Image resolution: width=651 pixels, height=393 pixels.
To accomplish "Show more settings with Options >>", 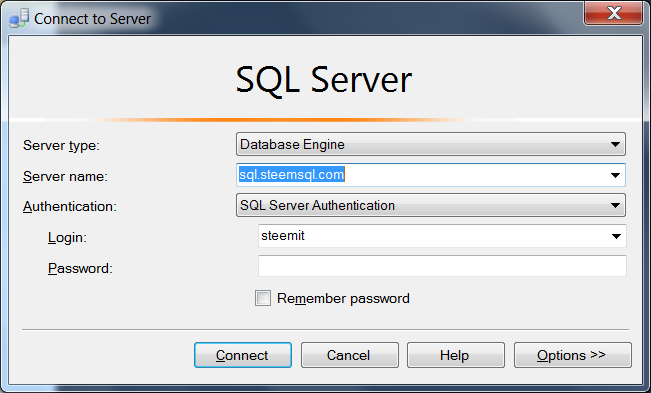I will tap(573, 355).
